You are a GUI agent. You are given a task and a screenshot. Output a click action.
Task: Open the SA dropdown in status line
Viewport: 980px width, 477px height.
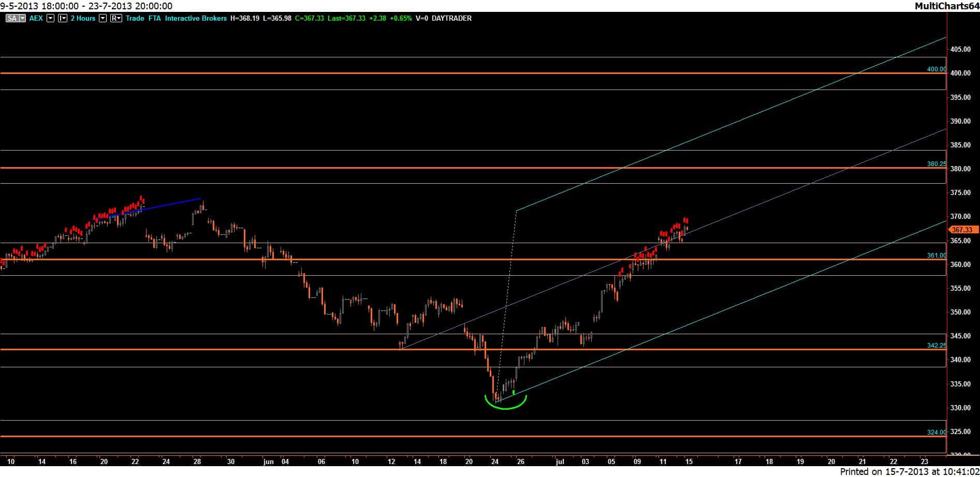click(x=16, y=18)
